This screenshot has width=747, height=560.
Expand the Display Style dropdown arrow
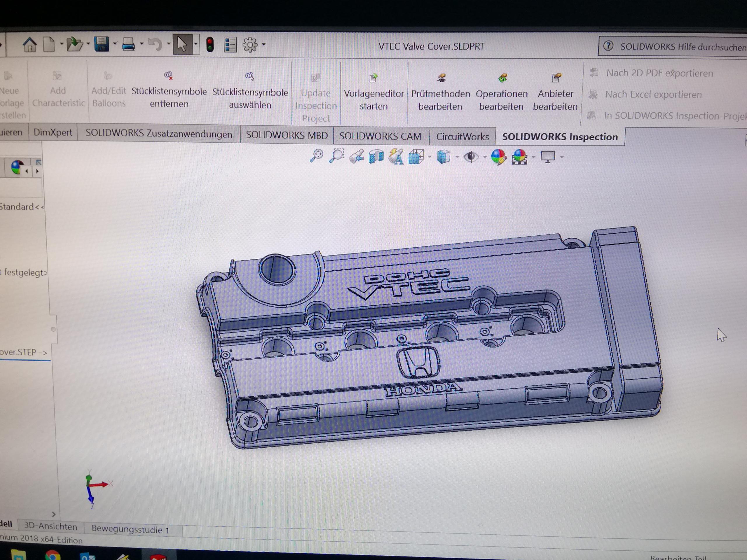(x=457, y=157)
